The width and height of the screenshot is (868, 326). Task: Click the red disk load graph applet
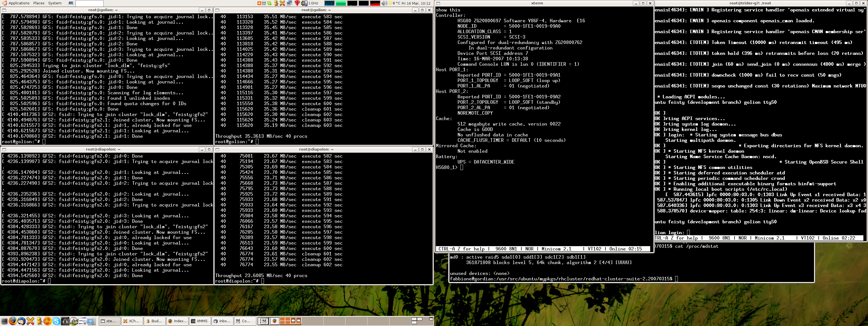click(x=375, y=3)
